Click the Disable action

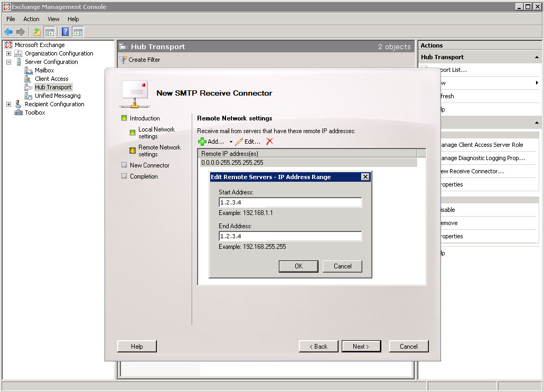click(x=447, y=210)
